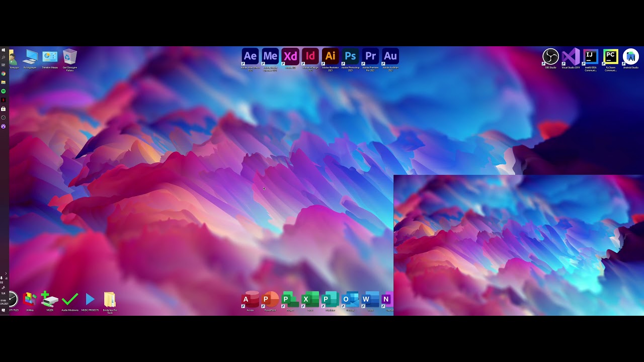Open Geri Dönüşüm Kutusu recycle bin
644x362 pixels.
click(x=70, y=60)
